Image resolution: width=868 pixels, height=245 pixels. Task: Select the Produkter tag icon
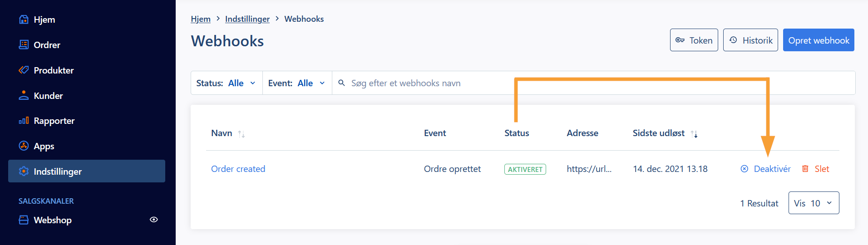(x=24, y=70)
